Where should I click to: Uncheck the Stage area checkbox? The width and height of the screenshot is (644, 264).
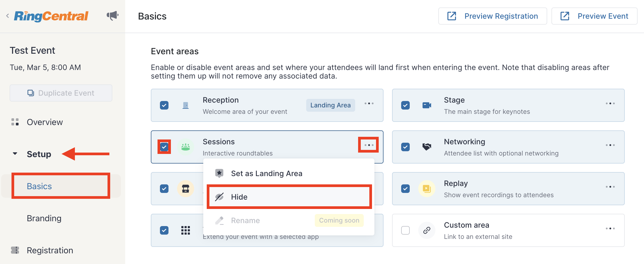[405, 105]
